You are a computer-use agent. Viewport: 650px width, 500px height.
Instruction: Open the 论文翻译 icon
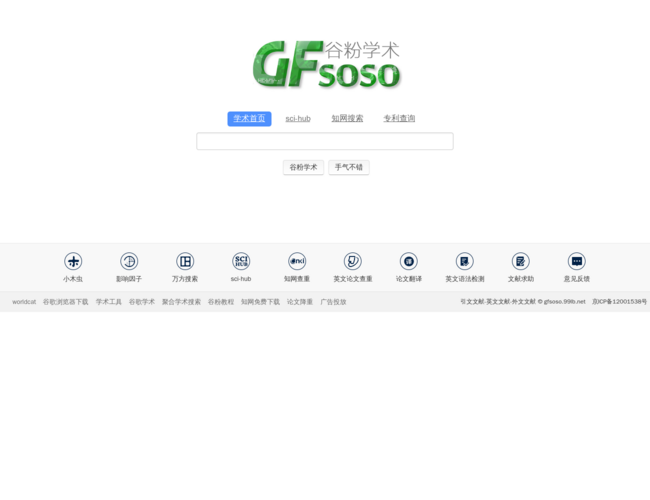point(409,261)
